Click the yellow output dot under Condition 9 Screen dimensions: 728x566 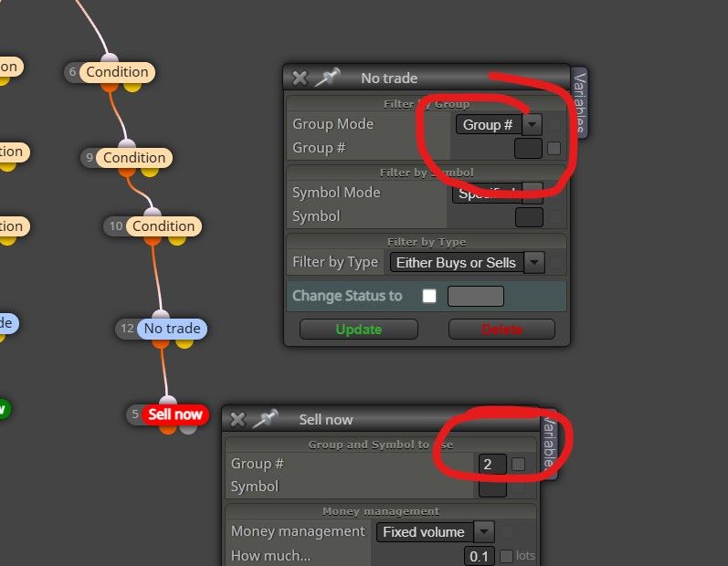[150, 172]
